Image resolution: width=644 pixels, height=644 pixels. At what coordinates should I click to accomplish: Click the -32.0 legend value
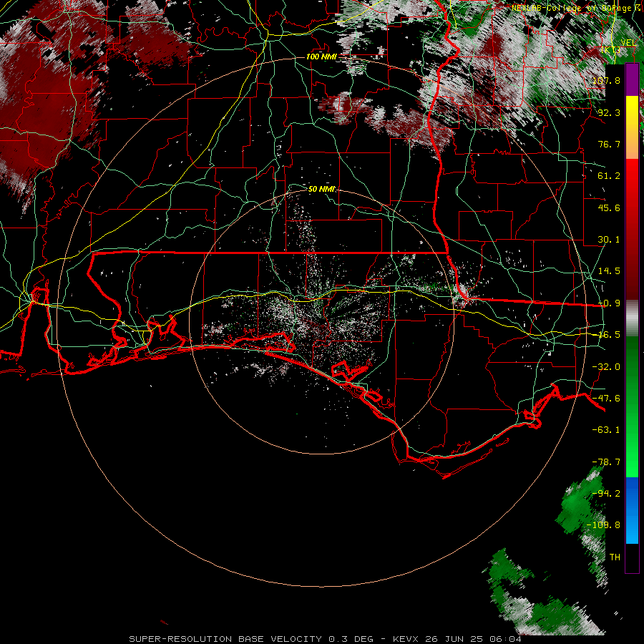coord(606,367)
